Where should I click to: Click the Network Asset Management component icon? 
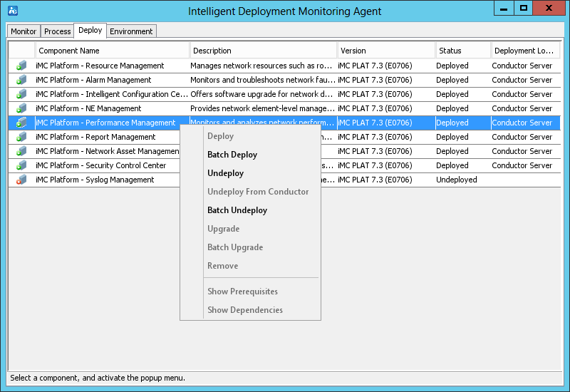[x=21, y=151]
